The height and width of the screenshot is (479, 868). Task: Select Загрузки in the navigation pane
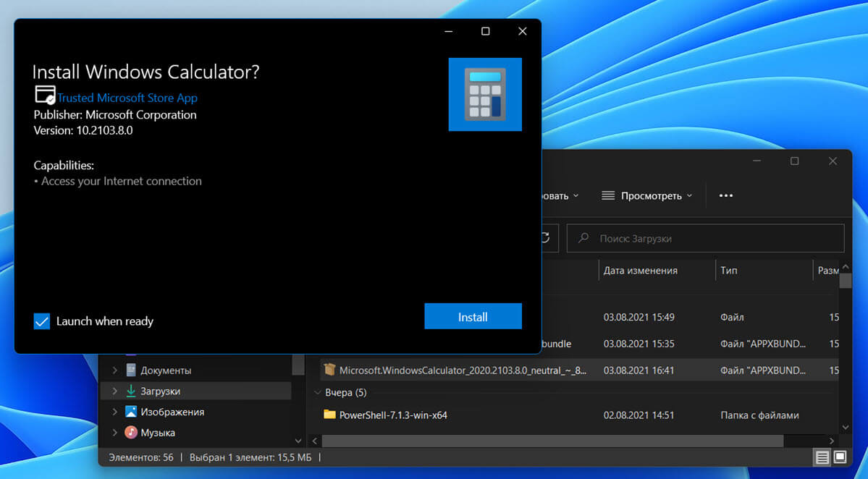click(160, 391)
